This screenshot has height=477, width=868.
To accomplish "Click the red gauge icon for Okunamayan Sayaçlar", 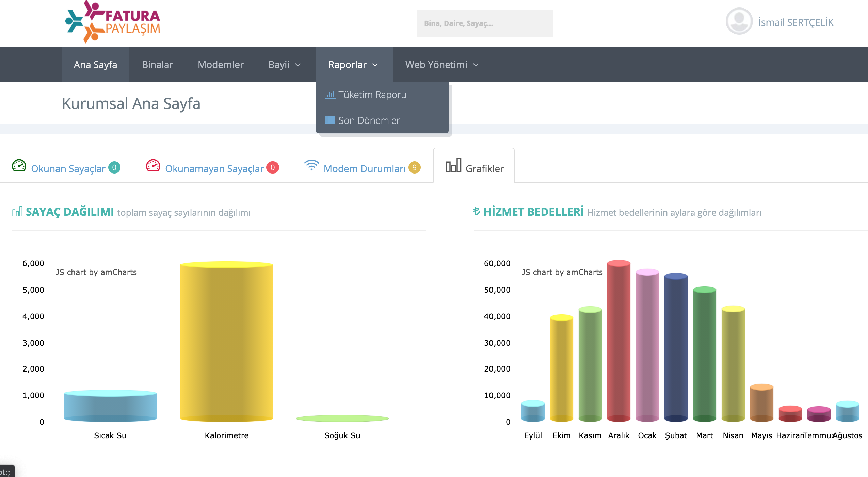I will coord(153,165).
